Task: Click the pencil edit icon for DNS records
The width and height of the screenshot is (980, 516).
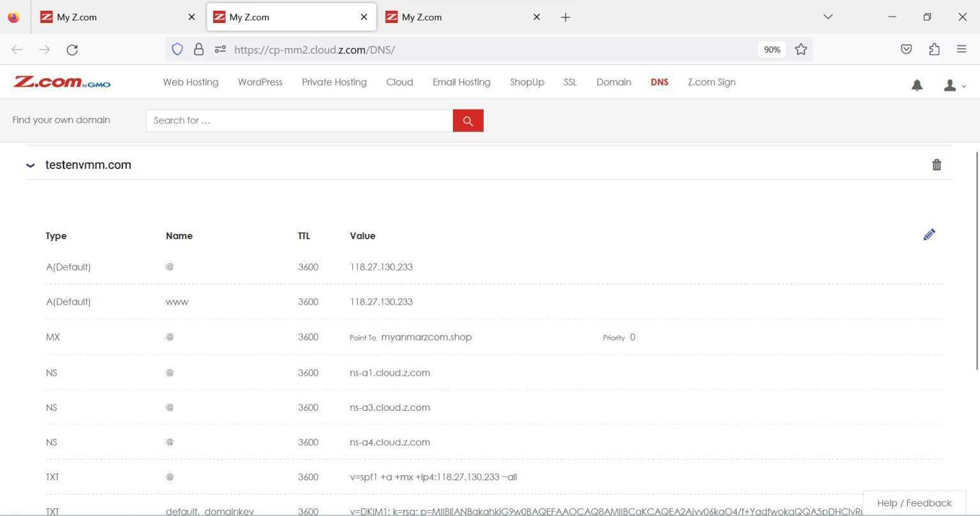Action: coord(929,235)
